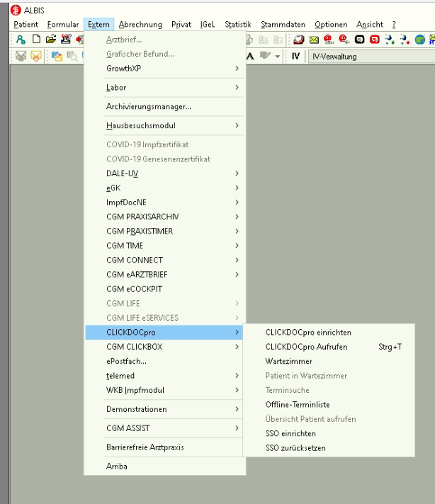Open the Privat menu
Image resolution: width=435 pixels, height=504 pixels.
click(x=181, y=25)
